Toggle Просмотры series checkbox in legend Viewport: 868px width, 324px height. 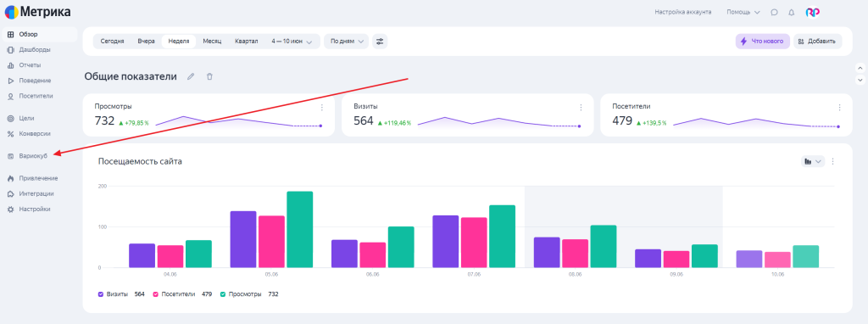(223, 294)
